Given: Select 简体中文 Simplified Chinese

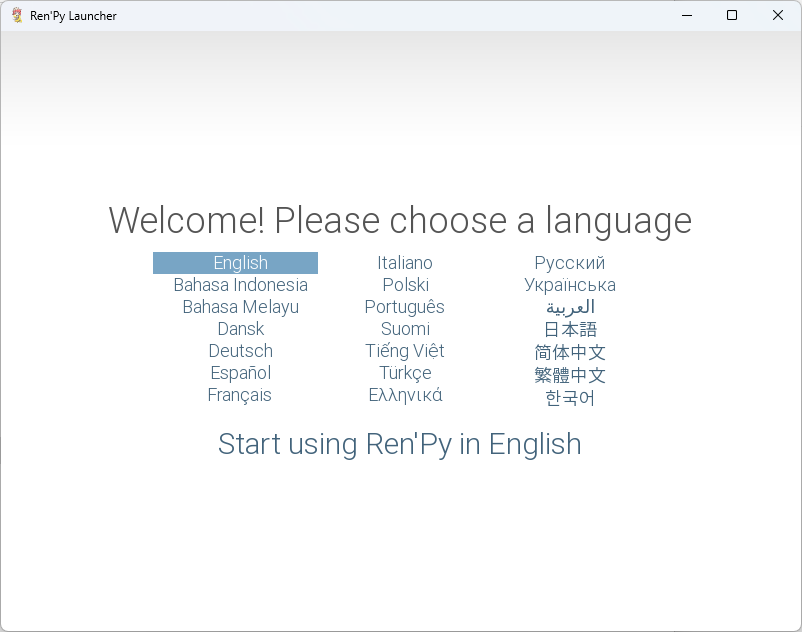Looking at the screenshot, I should pyautogui.click(x=570, y=352).
